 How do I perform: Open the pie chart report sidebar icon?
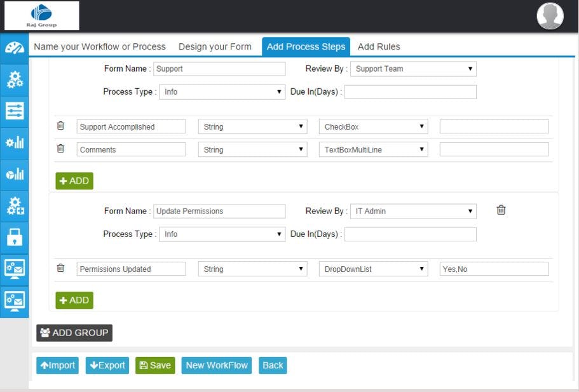tap(14, 173)
